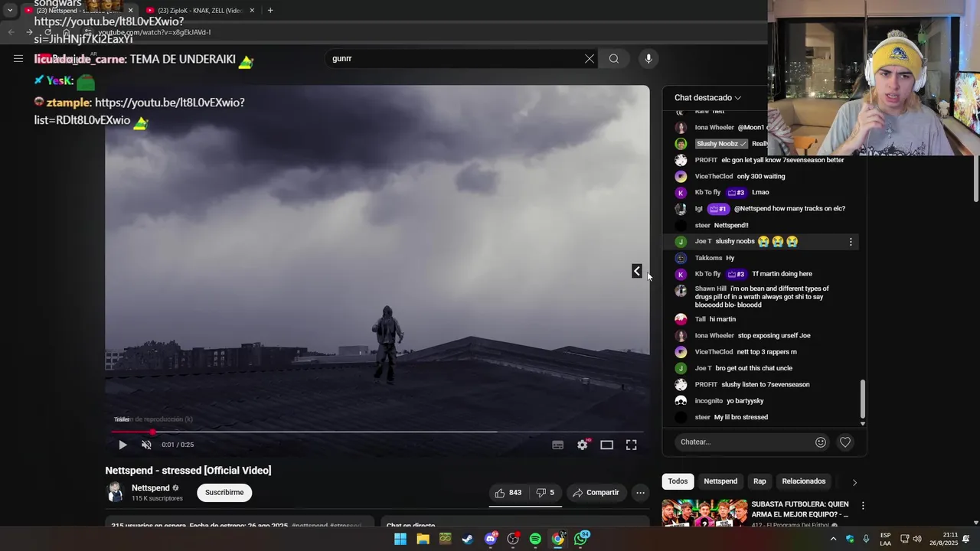The width and height of the screenshot is (980, 551).
Task: Open the Nettspend channel name link
Action: click(151, 488)
